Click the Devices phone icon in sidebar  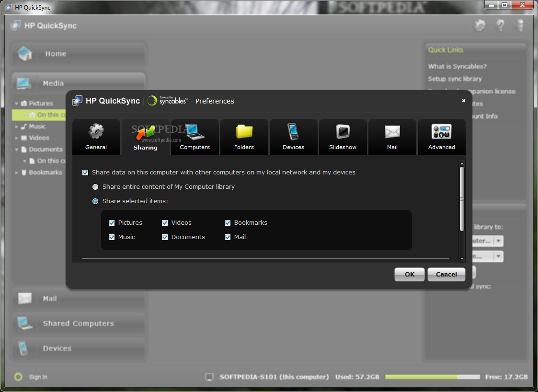[23, 348]
